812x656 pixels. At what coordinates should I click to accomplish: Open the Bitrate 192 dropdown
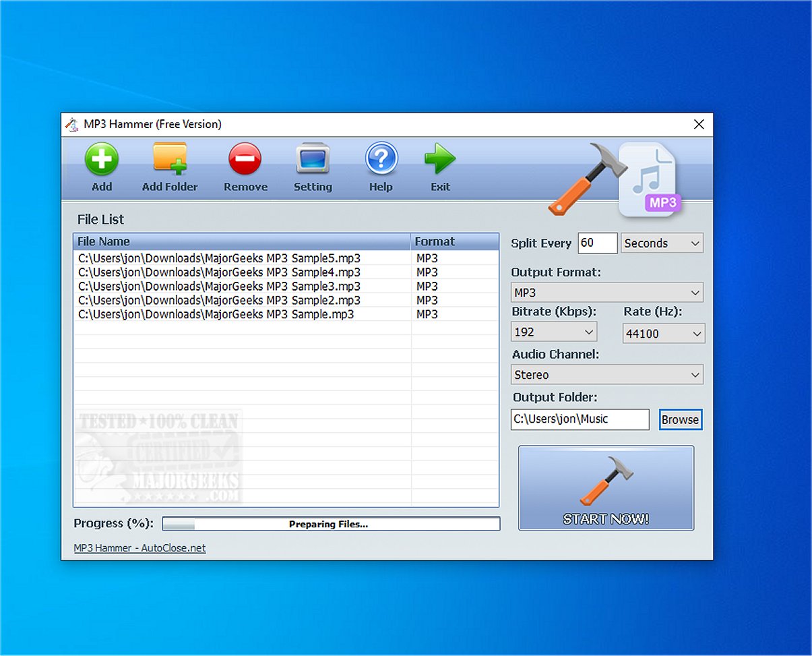click(x=554, y=332)
